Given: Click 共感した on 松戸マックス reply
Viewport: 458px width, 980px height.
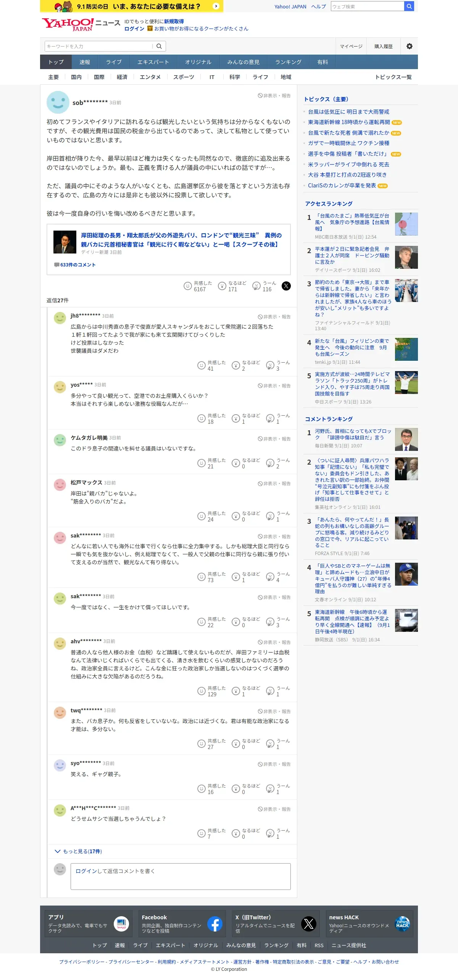Looking at the screenshot, I should (x=211, y=516).
